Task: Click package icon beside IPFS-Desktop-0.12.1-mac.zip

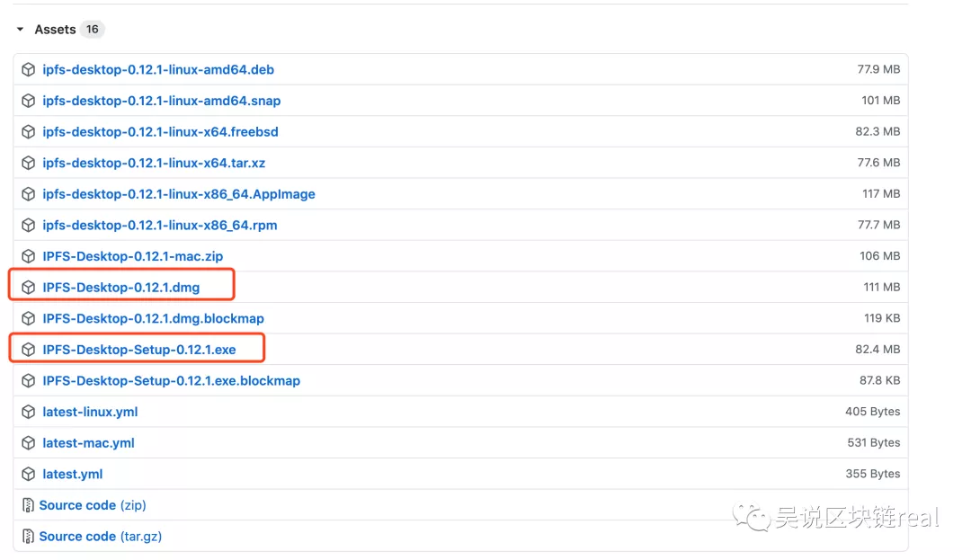Action: [29, 256]
